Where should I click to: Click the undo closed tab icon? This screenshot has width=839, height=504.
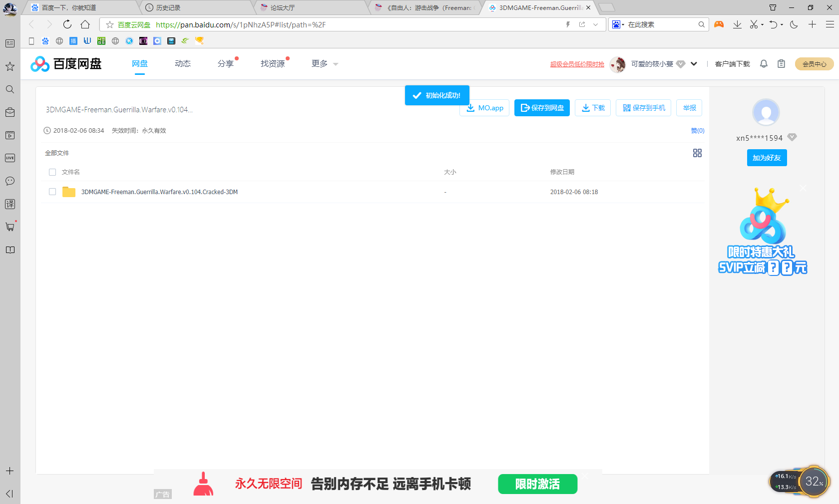click(773, 24)
